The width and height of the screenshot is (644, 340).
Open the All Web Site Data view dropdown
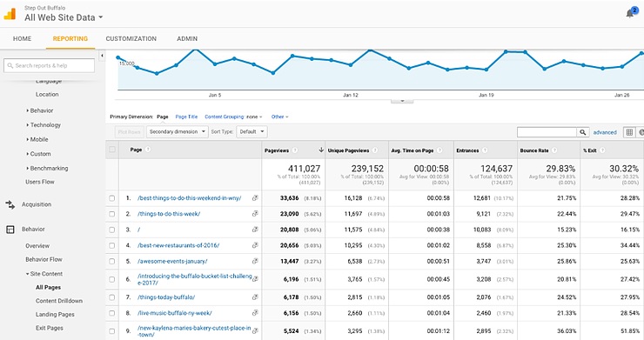[x=64, y=17]
